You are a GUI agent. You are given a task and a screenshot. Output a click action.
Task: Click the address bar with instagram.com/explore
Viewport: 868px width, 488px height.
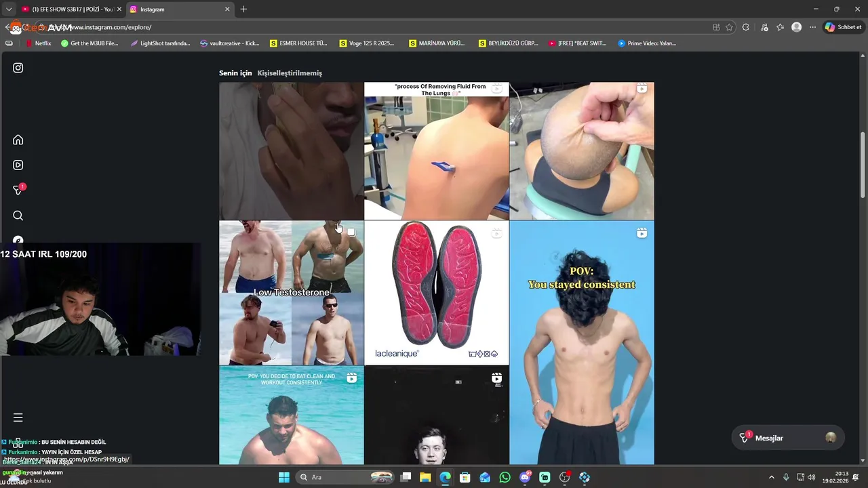373,27
